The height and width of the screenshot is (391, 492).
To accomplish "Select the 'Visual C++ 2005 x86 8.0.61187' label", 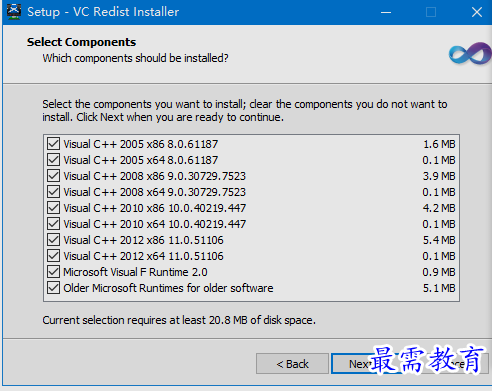I will click(x=141, y=144).
